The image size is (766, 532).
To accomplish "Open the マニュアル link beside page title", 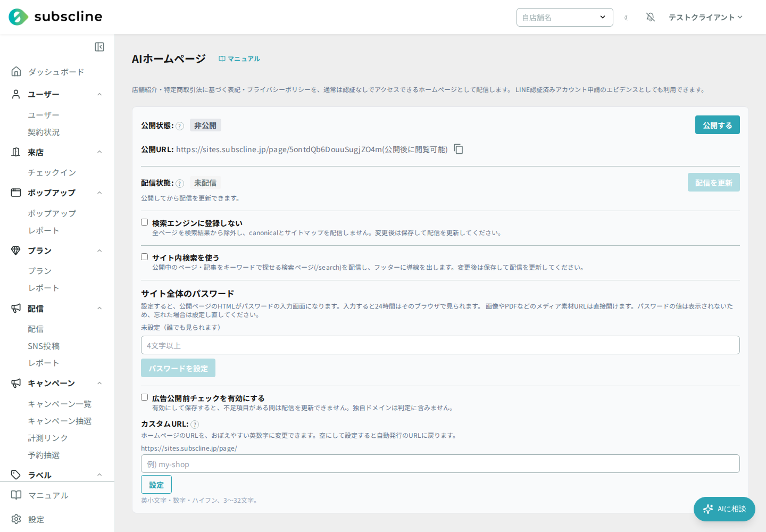I will pos(239,59).
